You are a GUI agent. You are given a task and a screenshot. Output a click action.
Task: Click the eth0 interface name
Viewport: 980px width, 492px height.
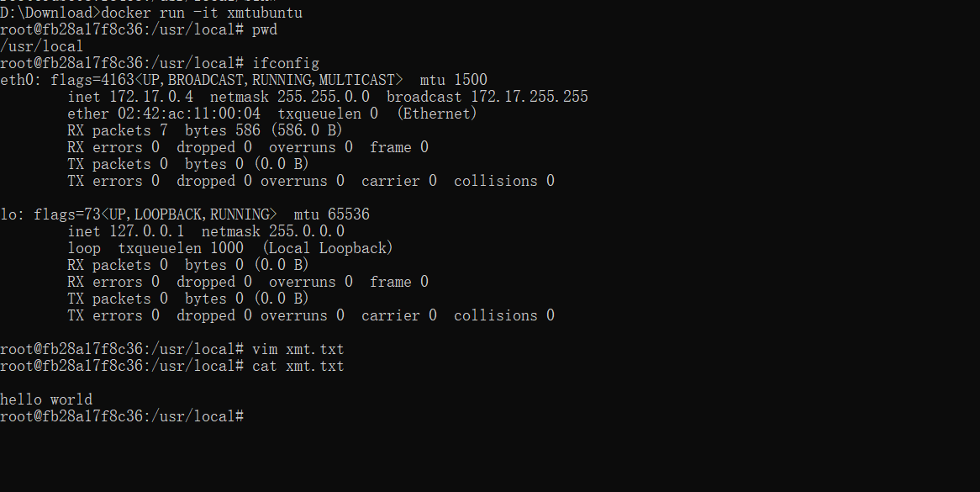pyautogui.click(x=18, y=81)
